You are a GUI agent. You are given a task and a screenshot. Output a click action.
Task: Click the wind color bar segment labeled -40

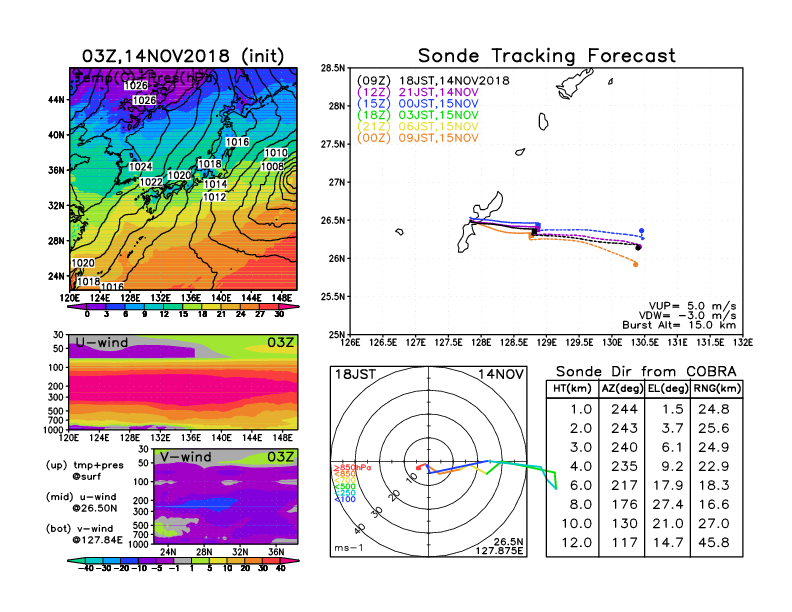pyautogui.click(x=77, y=560)
